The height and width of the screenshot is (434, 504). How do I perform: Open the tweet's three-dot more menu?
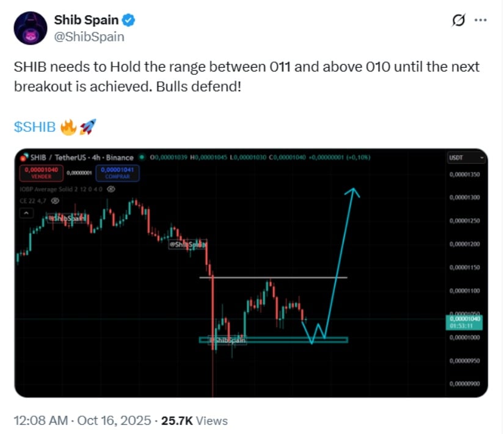click(x=481, y=20)
